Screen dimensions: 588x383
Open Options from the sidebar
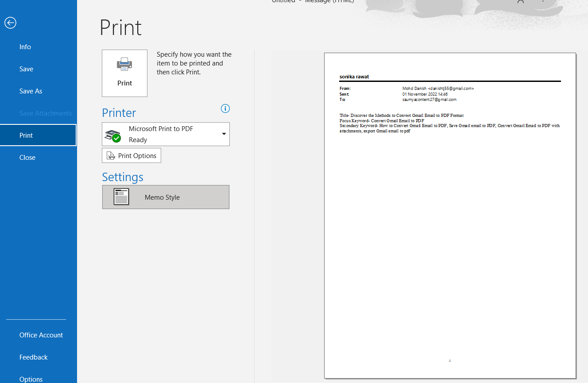pyautogui.click(x=31, y=379)
